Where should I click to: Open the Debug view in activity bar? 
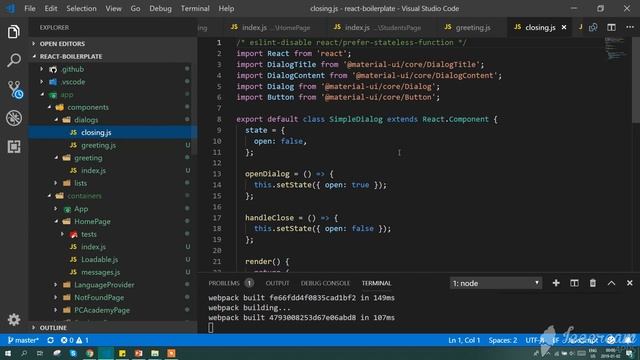tap(13, 118)
